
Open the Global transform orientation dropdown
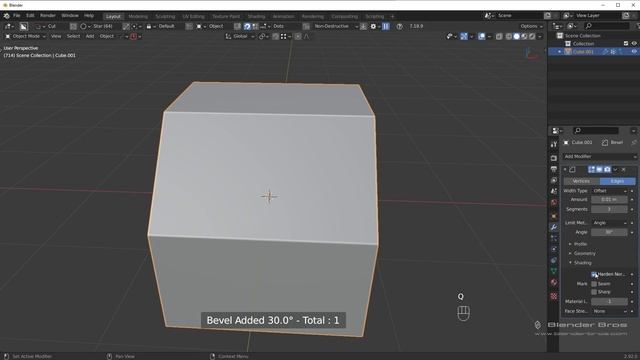240,36
